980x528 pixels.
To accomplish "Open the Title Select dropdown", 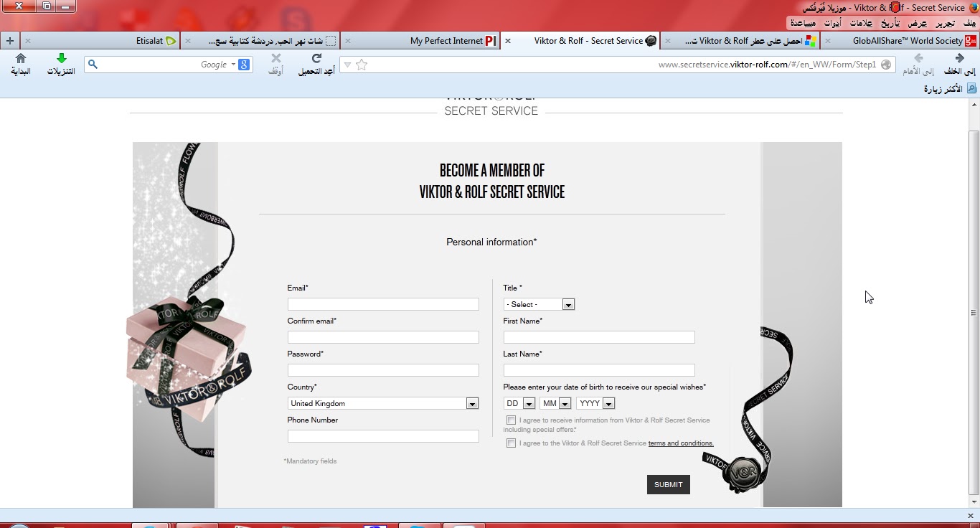I will pyautogui.click(x=539, y=304).
